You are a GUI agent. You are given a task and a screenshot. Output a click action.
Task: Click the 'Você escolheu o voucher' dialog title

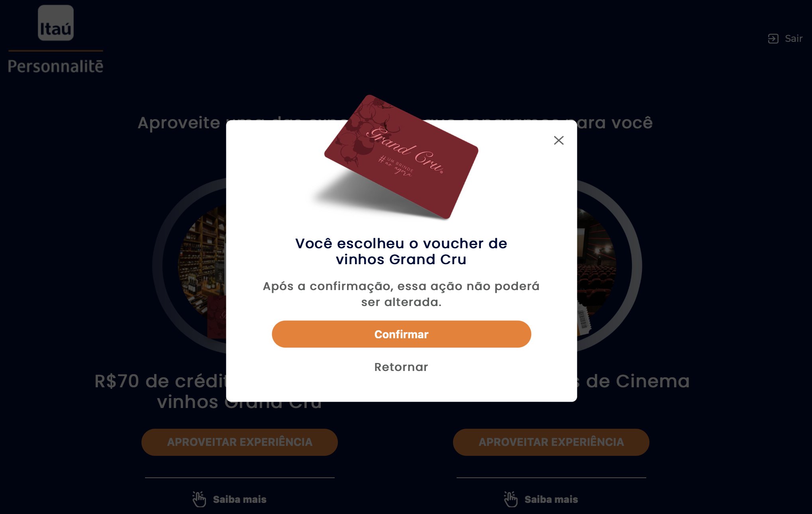(401, 251)
